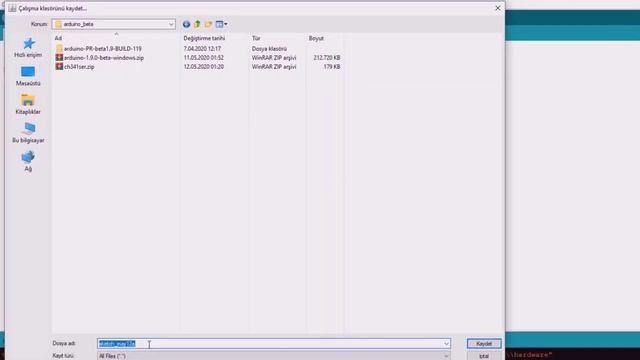Click the 11.05.2020 01:52 date cell
The image size is (640, 360).
[x=204, y=58]
